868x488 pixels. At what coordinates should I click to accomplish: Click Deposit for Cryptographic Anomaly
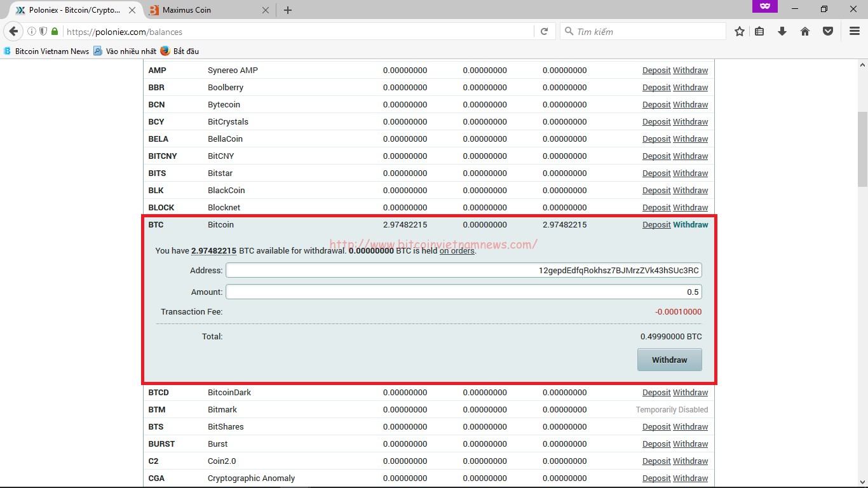[x=656, y=478]
